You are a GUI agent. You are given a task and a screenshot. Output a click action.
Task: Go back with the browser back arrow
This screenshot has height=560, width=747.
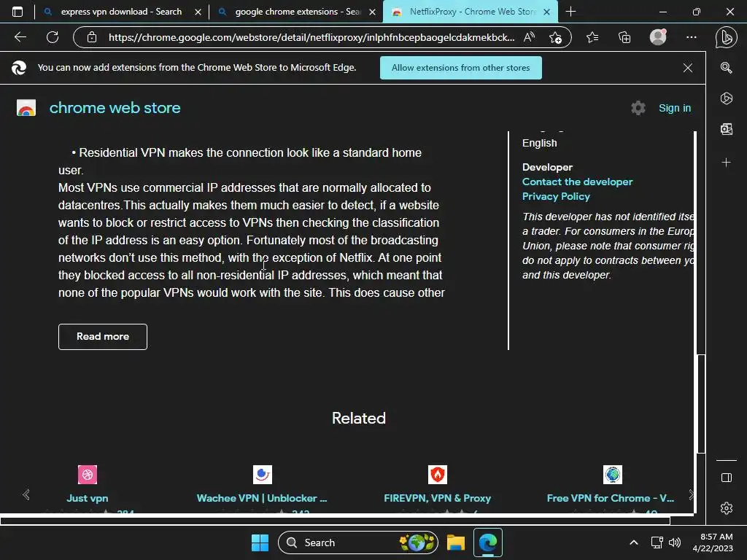click(20, 37)
